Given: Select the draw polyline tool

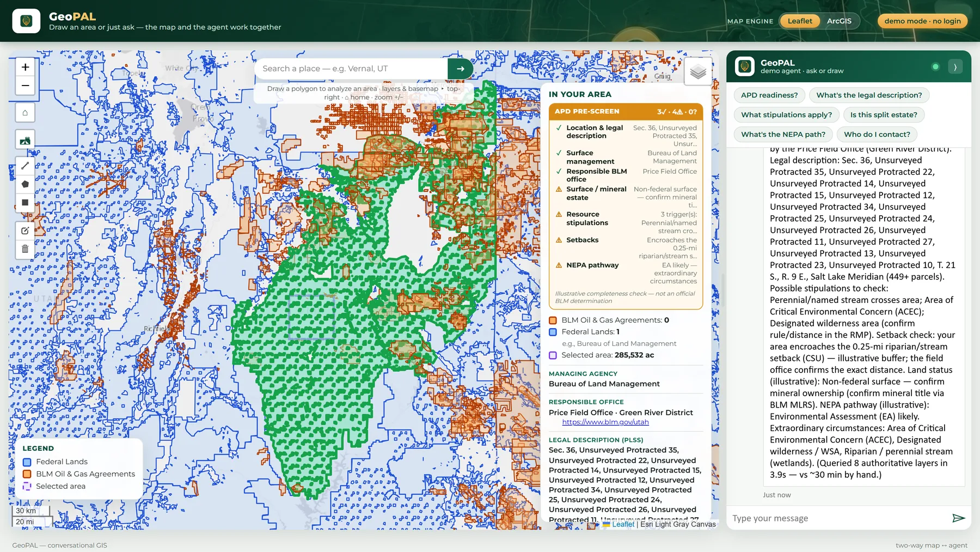Looking at the screenshot, I should 25,166.
